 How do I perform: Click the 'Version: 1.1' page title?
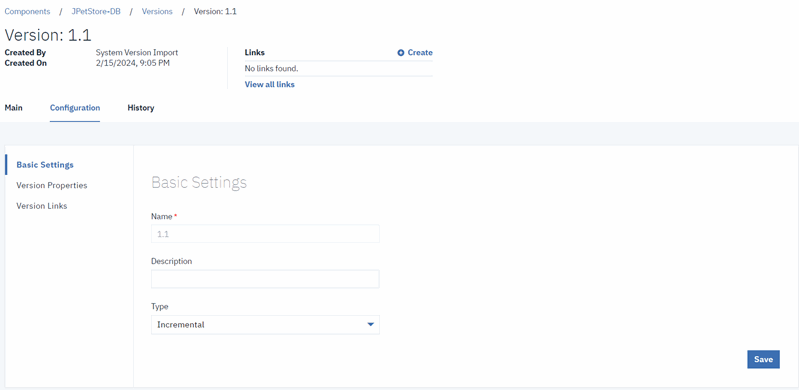click(x=48, y=35)
